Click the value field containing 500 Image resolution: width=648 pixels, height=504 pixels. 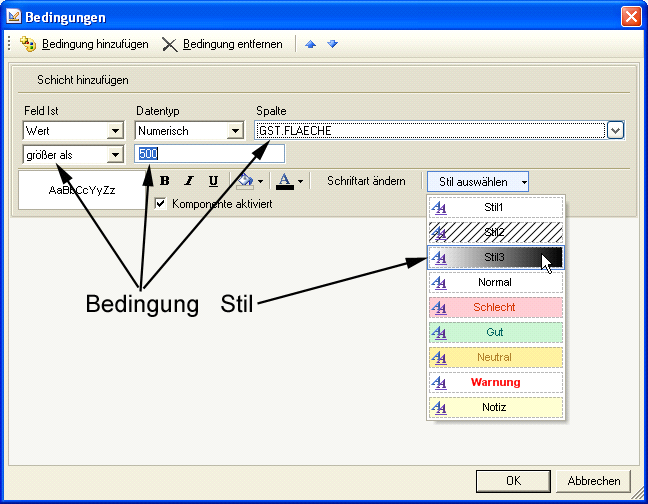point(210,154)
